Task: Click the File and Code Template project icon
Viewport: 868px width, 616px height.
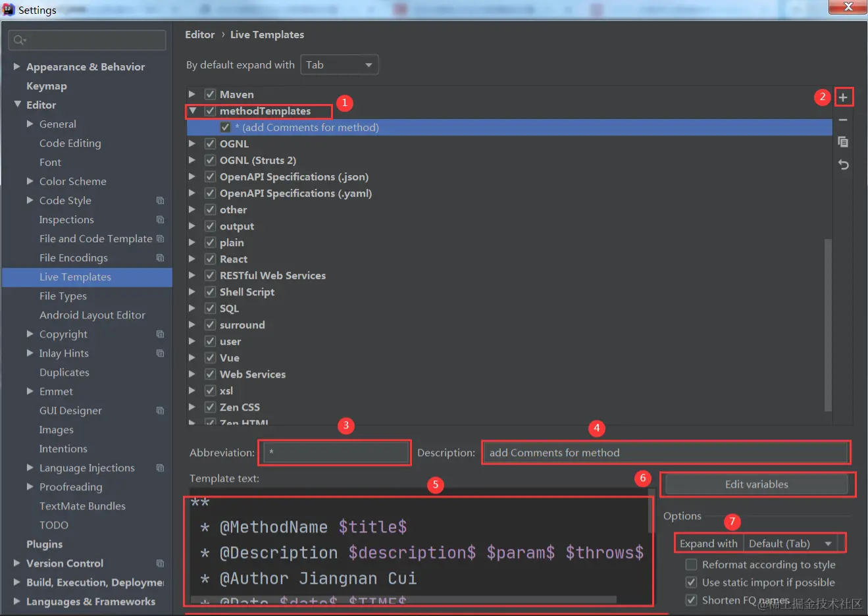Action: coord(160,238)
